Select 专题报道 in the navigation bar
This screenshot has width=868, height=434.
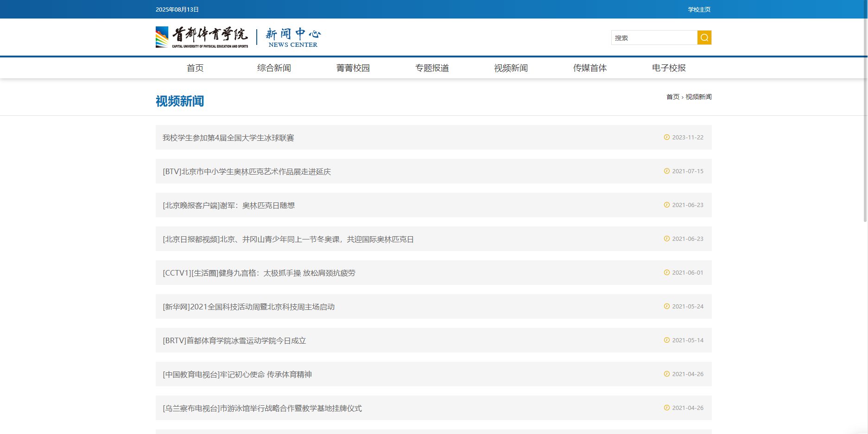click(x=432, y=68)
